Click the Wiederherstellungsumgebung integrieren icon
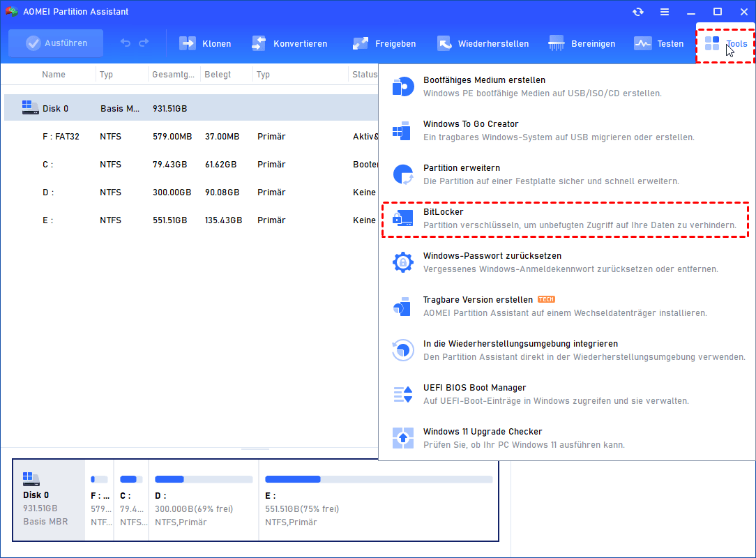Viewport: 756px width, 558px height. (403, 350)
